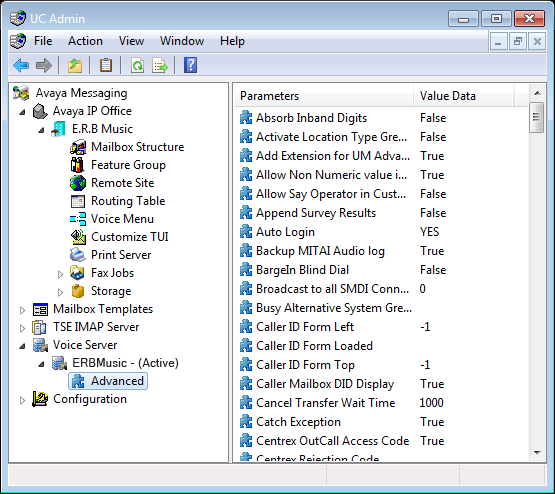Click the Forward arrow toolbar icon
This screenshot has height=494, width=555.
(44, 65)
